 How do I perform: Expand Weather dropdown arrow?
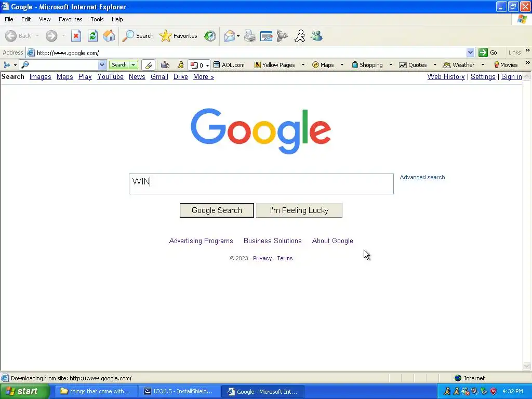point(483,65)
